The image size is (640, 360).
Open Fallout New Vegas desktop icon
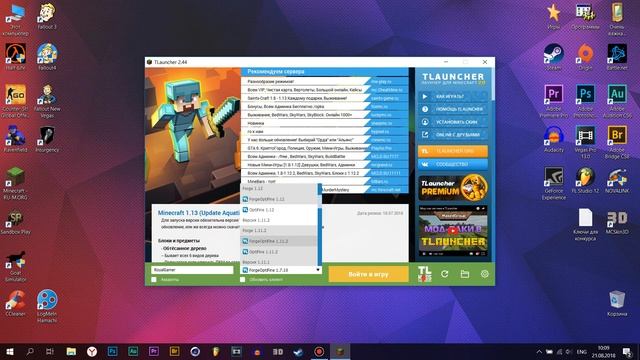47,101
